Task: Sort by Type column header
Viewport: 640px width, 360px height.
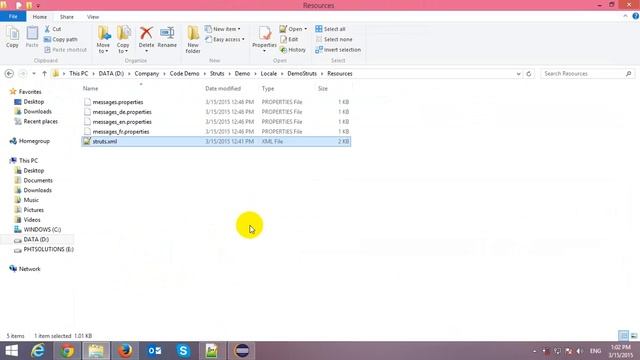Action: coord(268,88)
